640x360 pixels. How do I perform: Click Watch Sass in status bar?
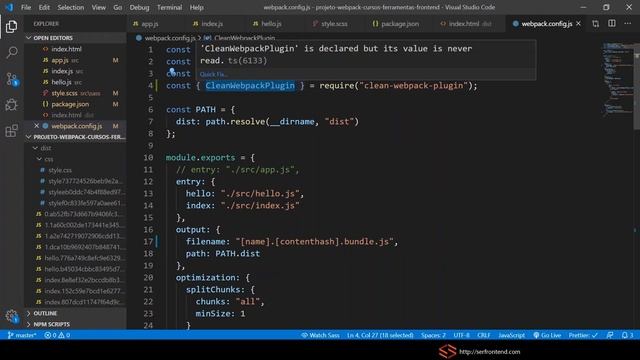tap(320, 335)
